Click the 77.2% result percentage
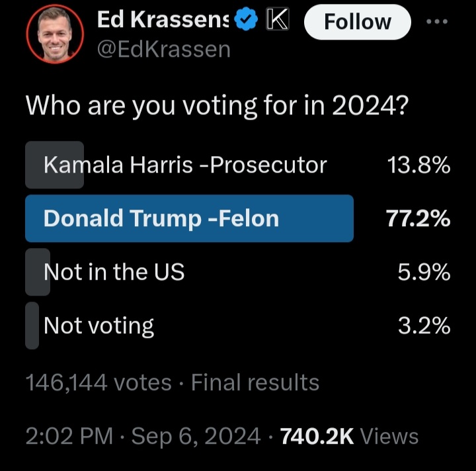Screen dimensions: 476x471 418,218
